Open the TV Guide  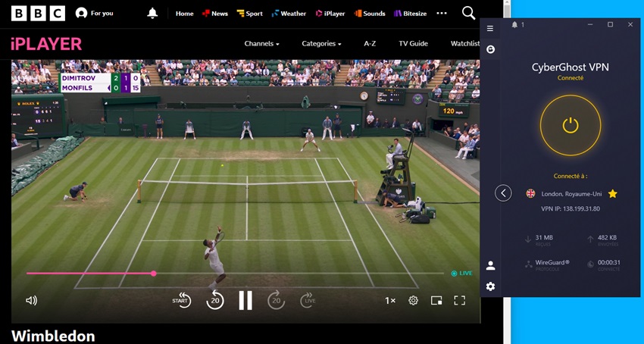point(413,43)
